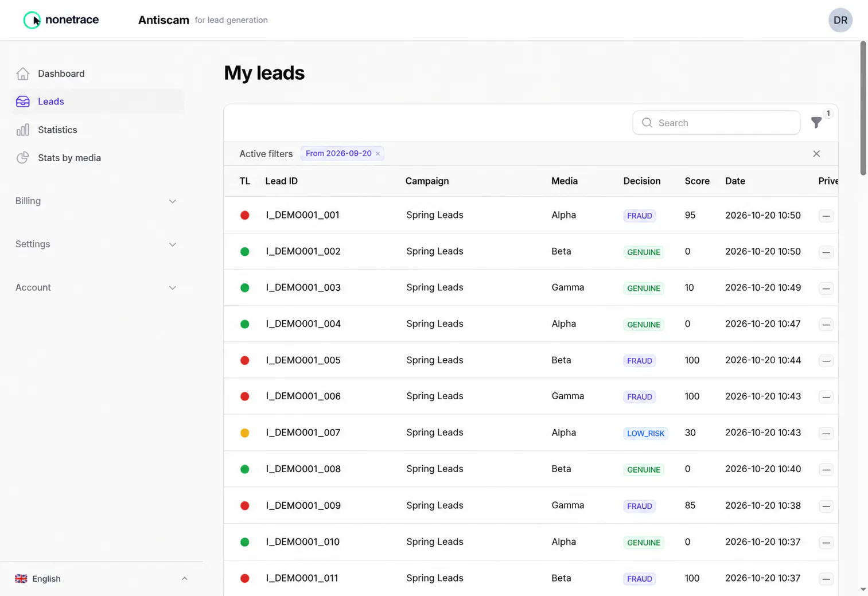
Task: Click yellow status dot for I_DEMO001_007
Action: (x=245, y=433)
